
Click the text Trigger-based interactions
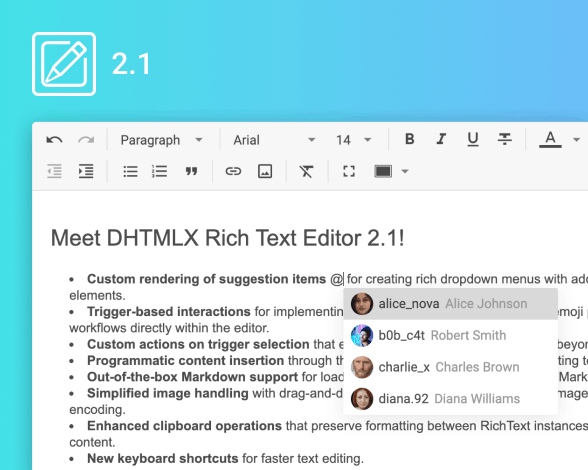pos(169,312)
